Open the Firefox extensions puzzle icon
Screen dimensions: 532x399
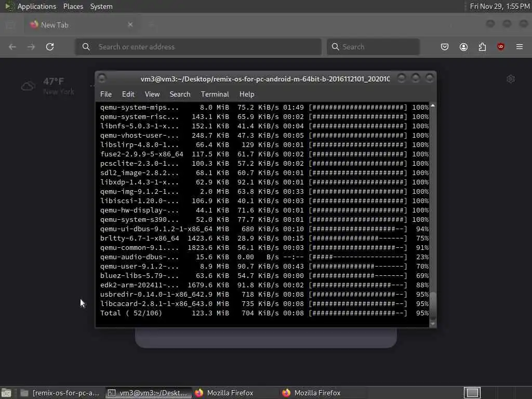pos(482,47)
